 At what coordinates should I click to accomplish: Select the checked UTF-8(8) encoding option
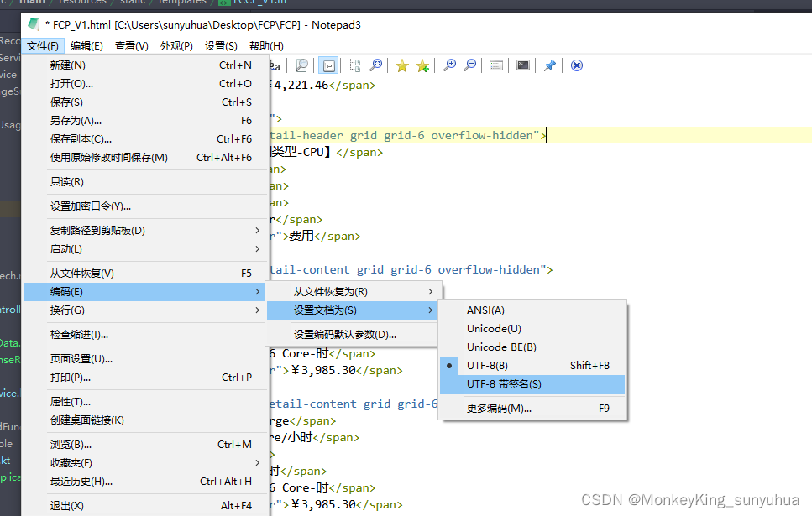(x=532, y=366)
